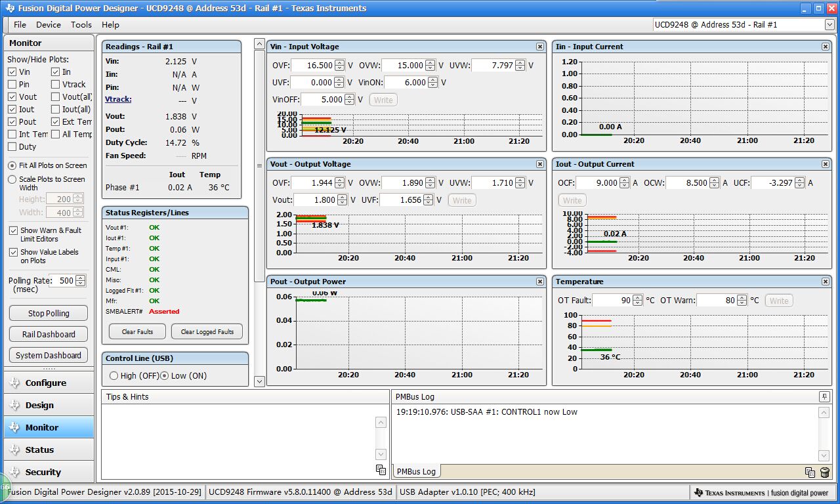Click the pin icon in PMBus Log
Screen dimensions: 840x504
(x=824, y=397)
